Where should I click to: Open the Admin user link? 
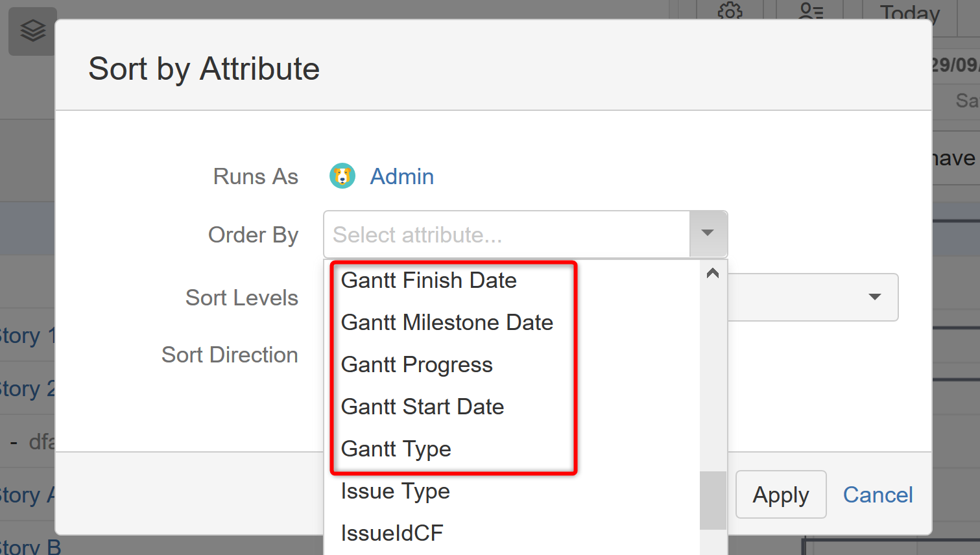coord(402,176)
